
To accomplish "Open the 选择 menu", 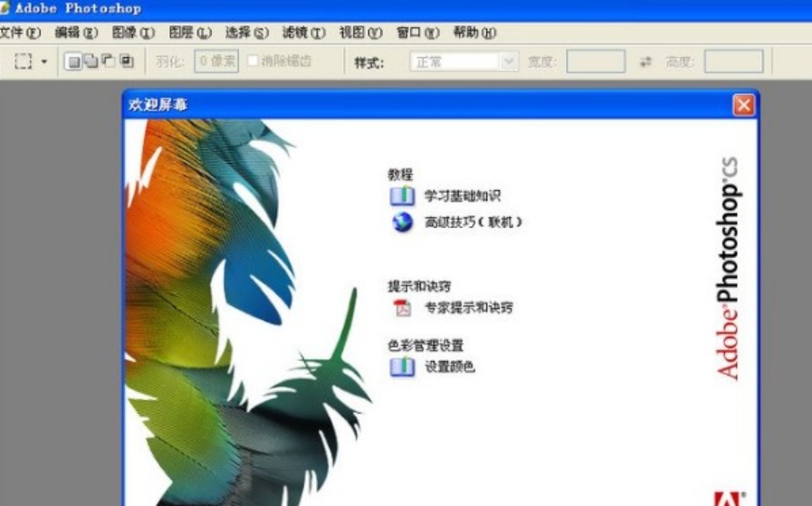I will click(247, 33).
